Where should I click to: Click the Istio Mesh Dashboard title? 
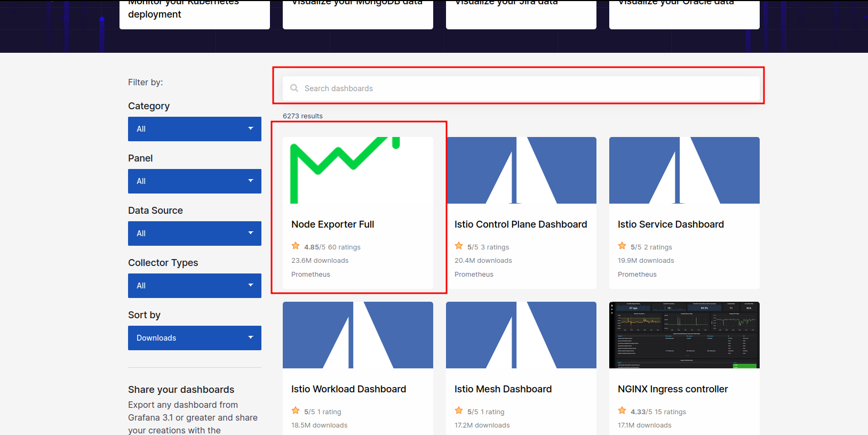pos(503,389)
